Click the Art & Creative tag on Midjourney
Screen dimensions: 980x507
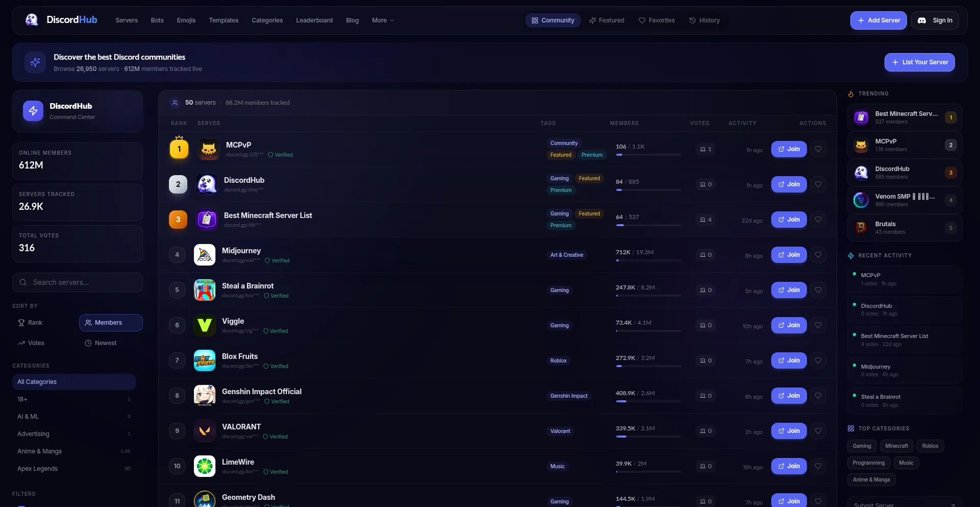(567, 255)
